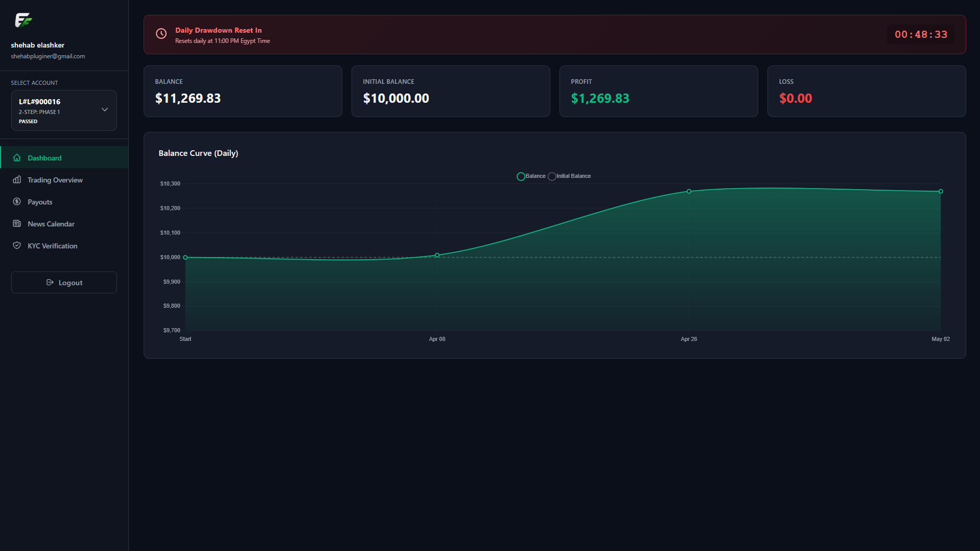This screenshot has width=980, height=551.
Task: Click the $10,100 y-axis label
Action: pyautogui.click(x=170, y=233)
